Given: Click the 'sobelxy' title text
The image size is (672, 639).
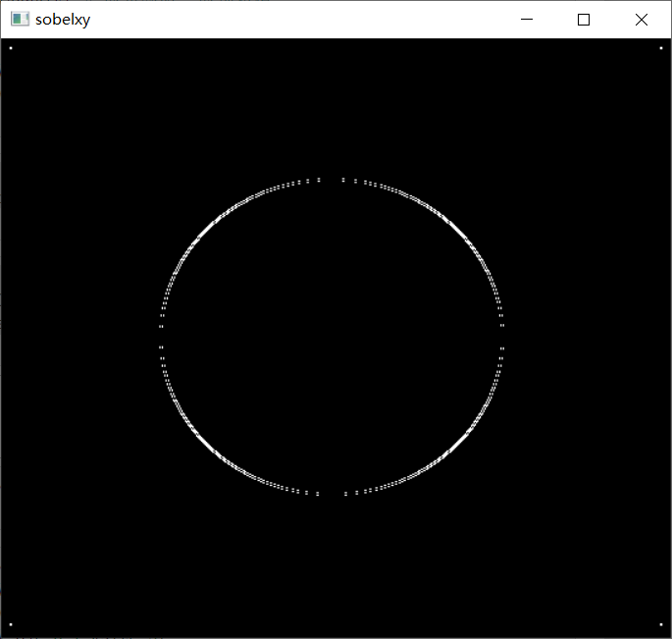Looking at the screenshot, I should pos(63,20).
